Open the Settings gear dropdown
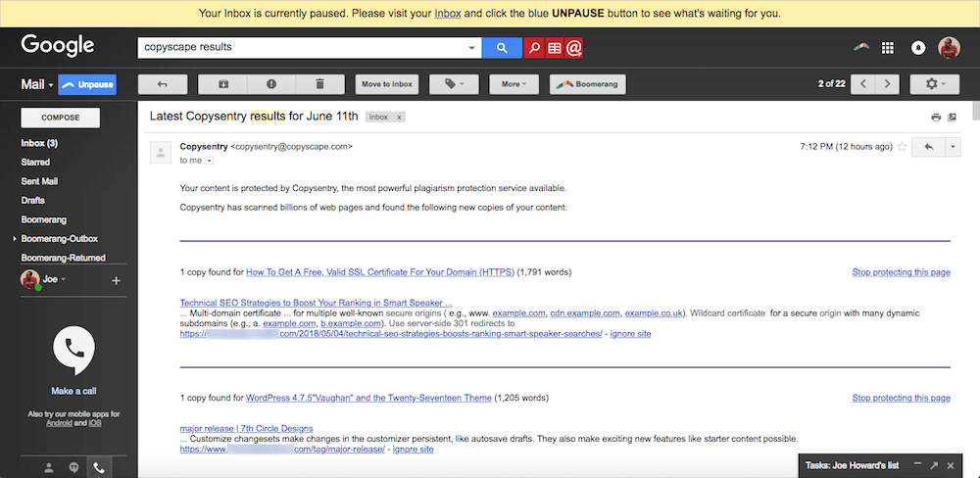The height and width of the screenshot is (478, 980). [935, 84]
